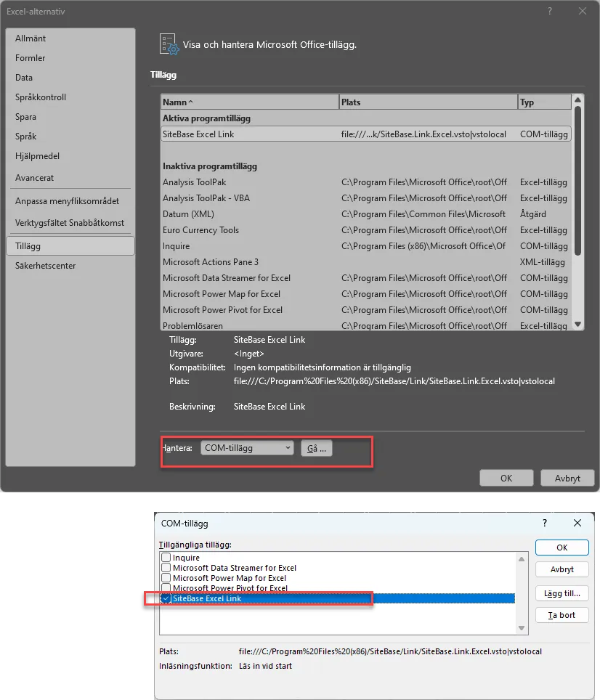Viewport: 600px width, 700px height.
Task: Open Hjälpmedel settings
Action: coord(70,156)
